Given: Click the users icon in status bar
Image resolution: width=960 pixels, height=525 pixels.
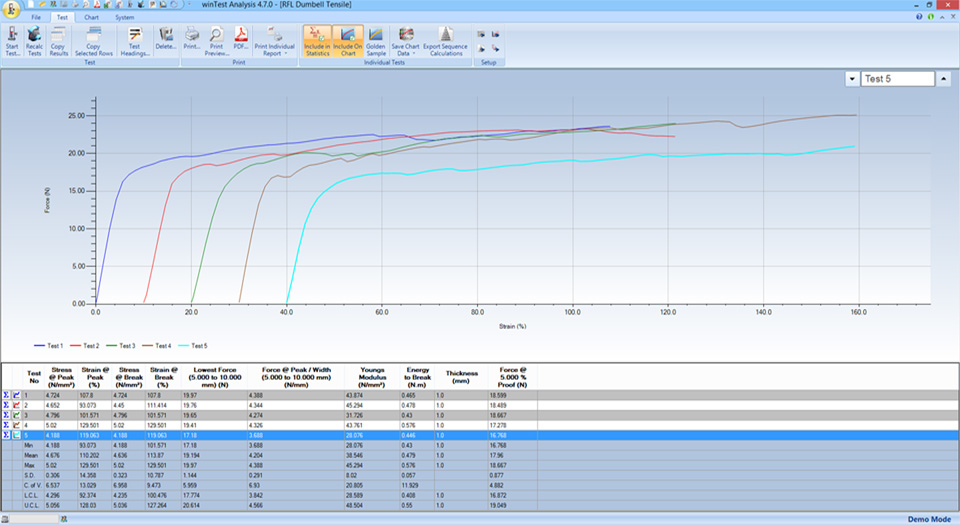Looking at the screenshot, I should (64, 519).
